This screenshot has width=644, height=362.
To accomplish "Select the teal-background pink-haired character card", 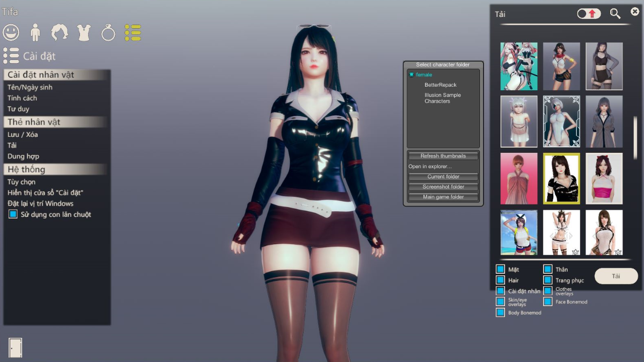I will click(519, 66).
